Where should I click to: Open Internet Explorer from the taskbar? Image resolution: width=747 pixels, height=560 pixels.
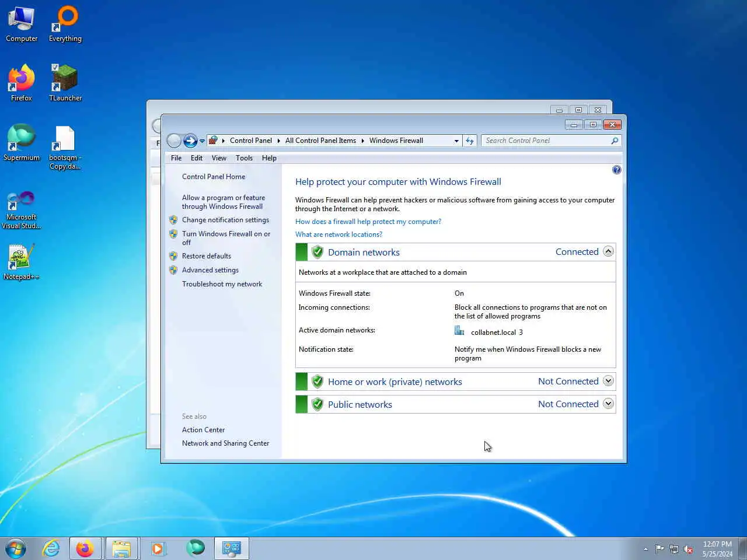pos(51,548)
